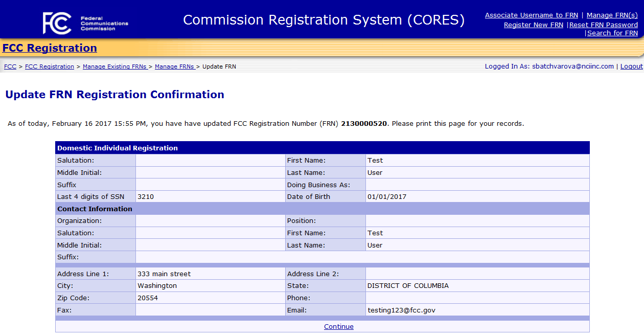Open Search for FRN link
This screenshot has height=336, width=644.
click(612, 33)
